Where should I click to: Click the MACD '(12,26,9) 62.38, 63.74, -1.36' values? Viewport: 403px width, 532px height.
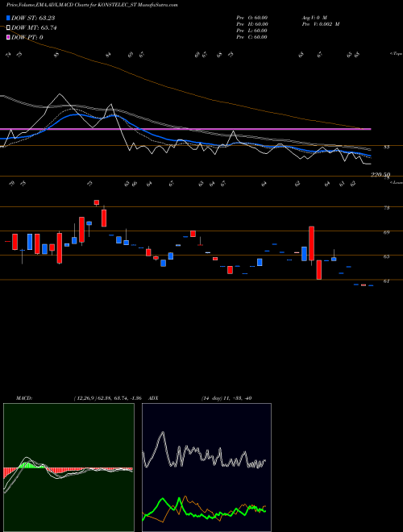pos(107,398)
